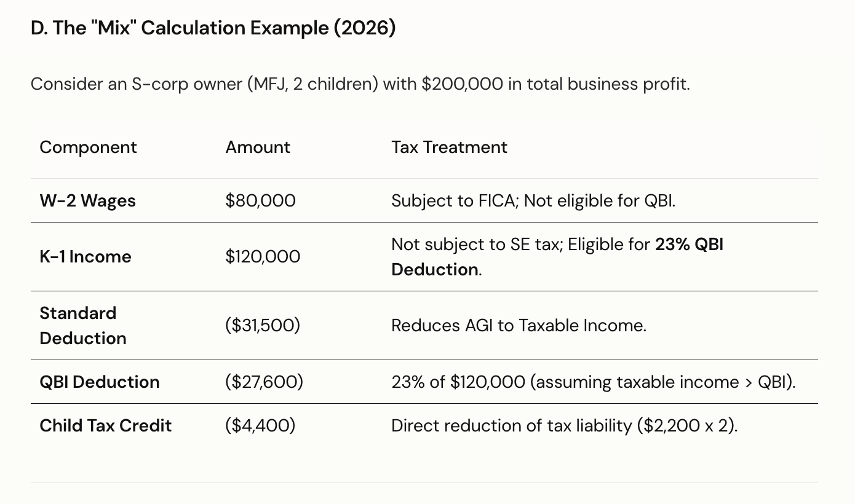855x504 pixels.
Task: Select the Standard Deduction row label
Action: [x=82, y=325]
